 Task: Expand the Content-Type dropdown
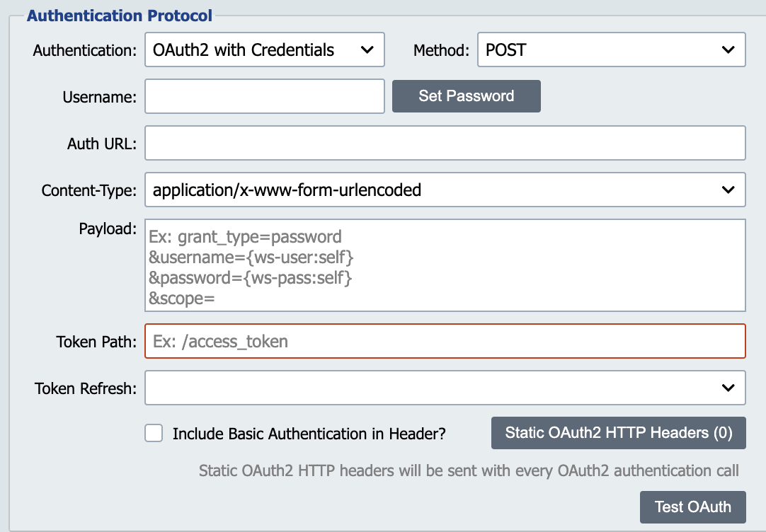[445, 190]
